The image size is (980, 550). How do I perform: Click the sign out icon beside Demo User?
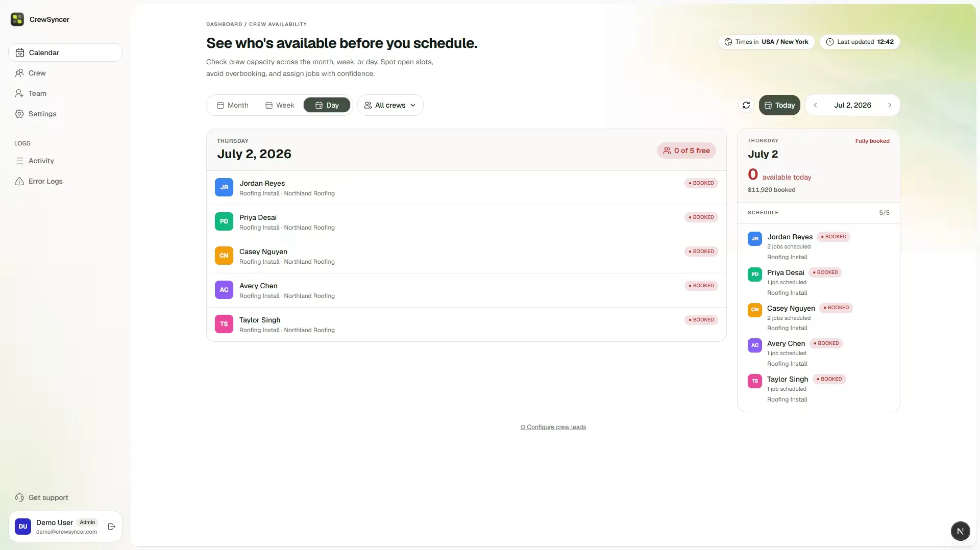click(x=112, y=527)
